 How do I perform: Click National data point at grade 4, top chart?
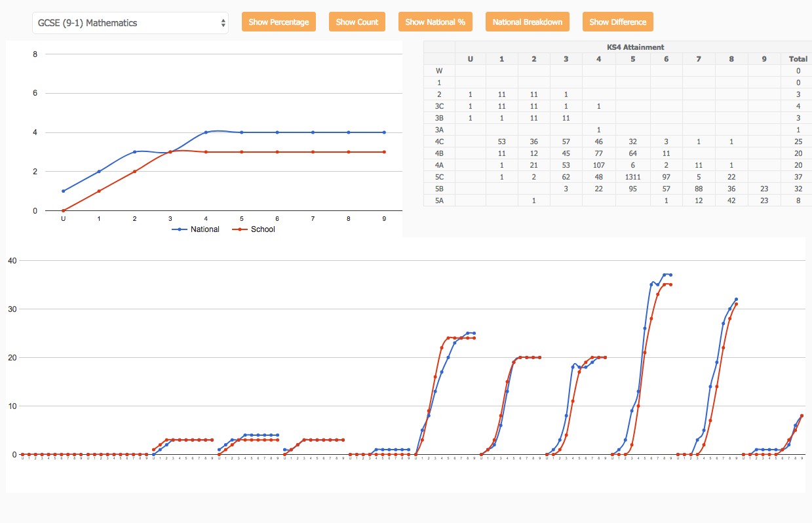pos(206,132)
